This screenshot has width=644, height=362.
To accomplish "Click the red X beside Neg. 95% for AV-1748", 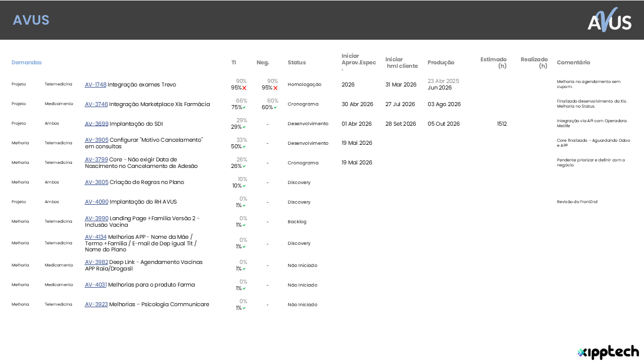I will (275, 88).
